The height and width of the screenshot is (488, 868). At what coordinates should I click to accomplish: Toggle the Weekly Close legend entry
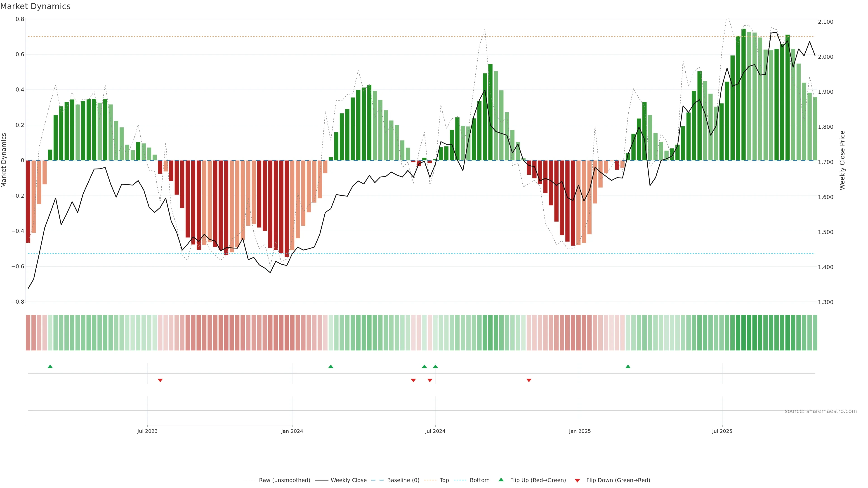348,480
